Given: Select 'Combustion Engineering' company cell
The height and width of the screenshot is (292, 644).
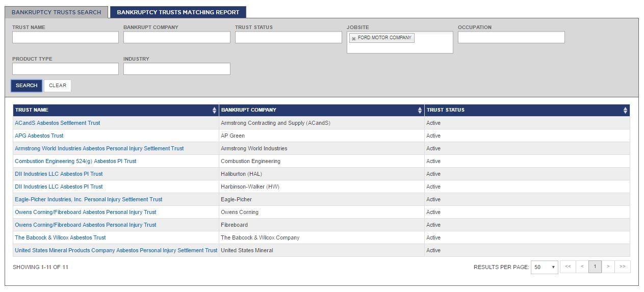Looking at the screenshot, I should (x=321, y=161).
